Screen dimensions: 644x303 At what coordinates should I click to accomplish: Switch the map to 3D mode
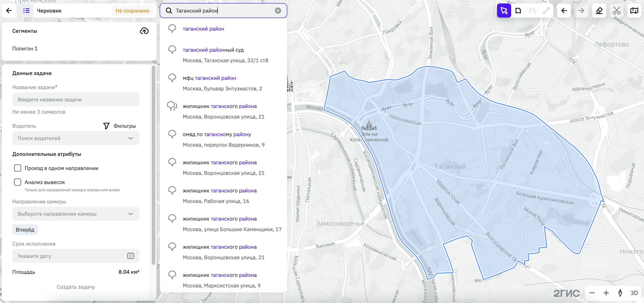pos(634,293)
